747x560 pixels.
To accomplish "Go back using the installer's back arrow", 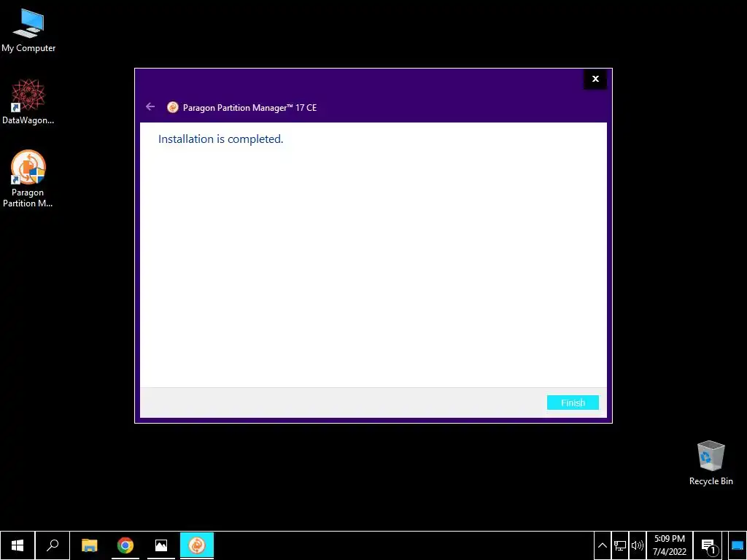I will (150, 106).
